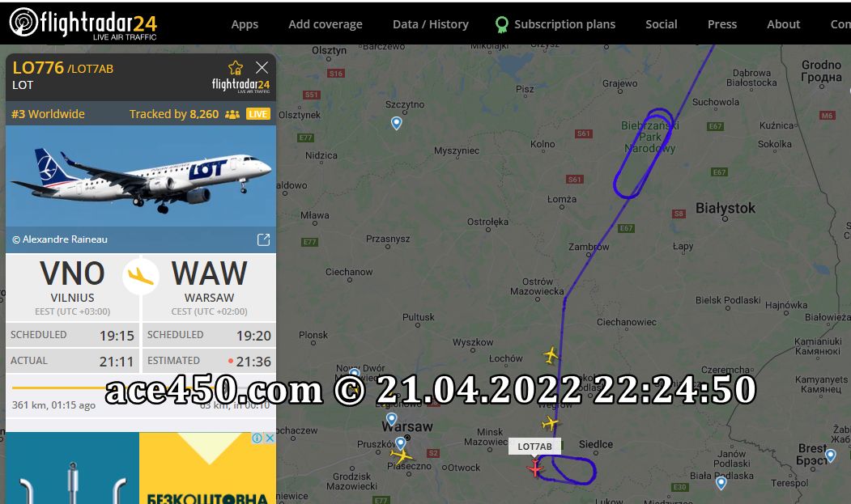Click the airport pin near Szczytno
The height and width of the screenshot is (504, 851).
click(x=397, y=123)
